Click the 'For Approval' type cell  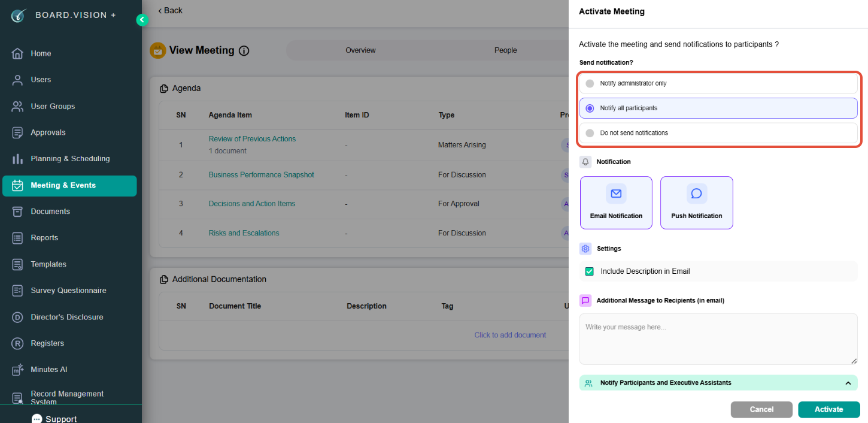point(459,204)
